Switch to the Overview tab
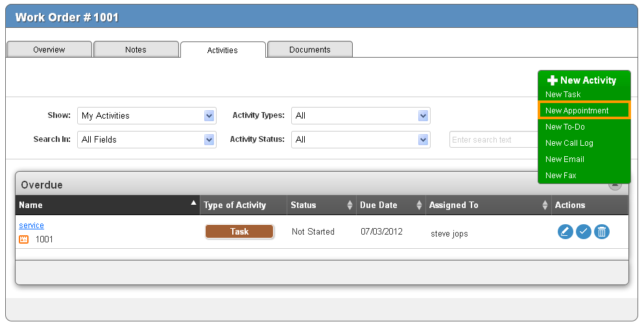Screen dimensions: 644x324 [49, 50]
